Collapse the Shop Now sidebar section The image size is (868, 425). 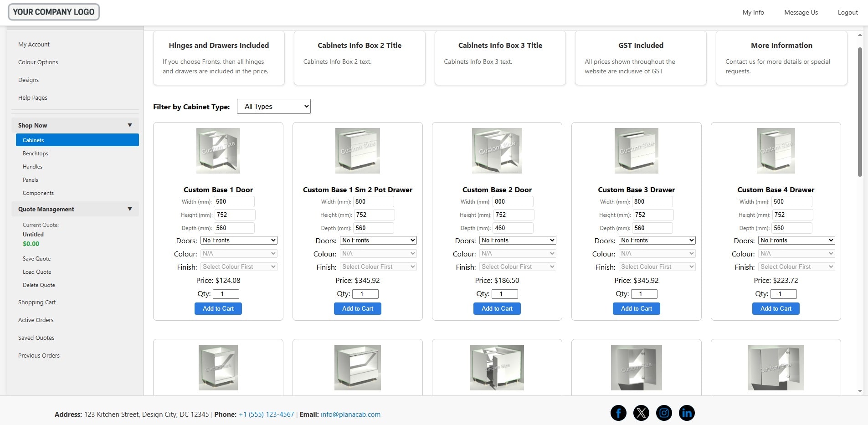pos(130,125)
